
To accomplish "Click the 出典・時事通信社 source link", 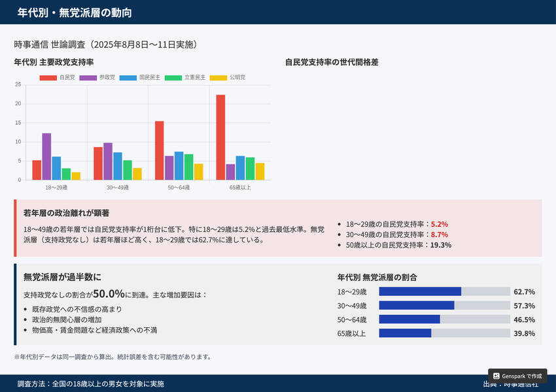I will pos(512,385).
